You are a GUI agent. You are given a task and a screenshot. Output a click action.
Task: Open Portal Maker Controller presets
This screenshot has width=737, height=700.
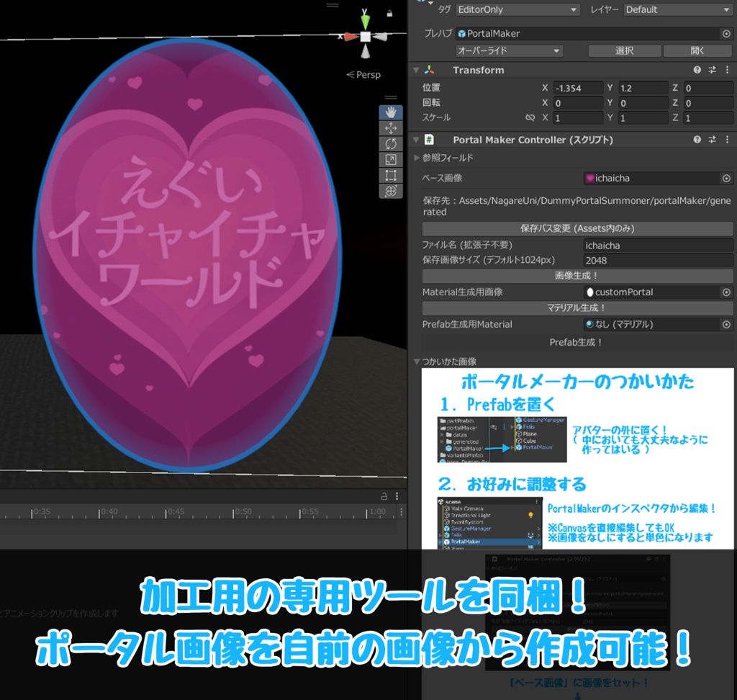pyautogui.click(x=712, y=140)
